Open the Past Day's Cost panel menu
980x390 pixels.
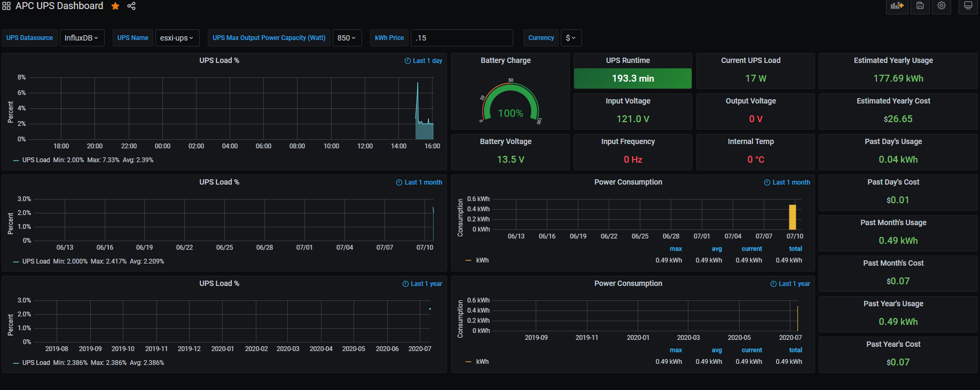(893, 182)
